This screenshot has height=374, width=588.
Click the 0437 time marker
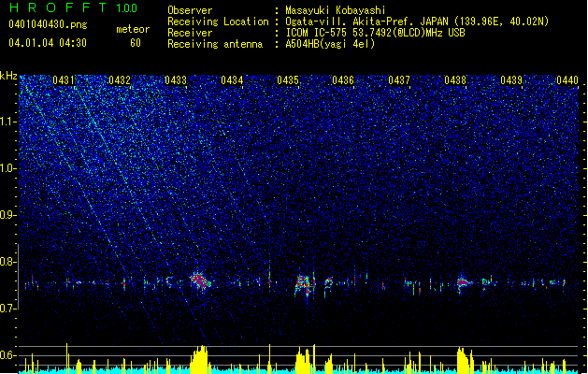click(x=399, y=80)
